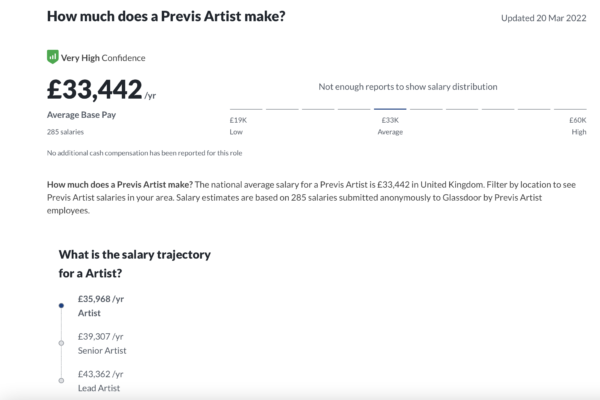The image size is (600, 400).
Task: Click the Very High Confidence label
Action: tap(103, 58)
